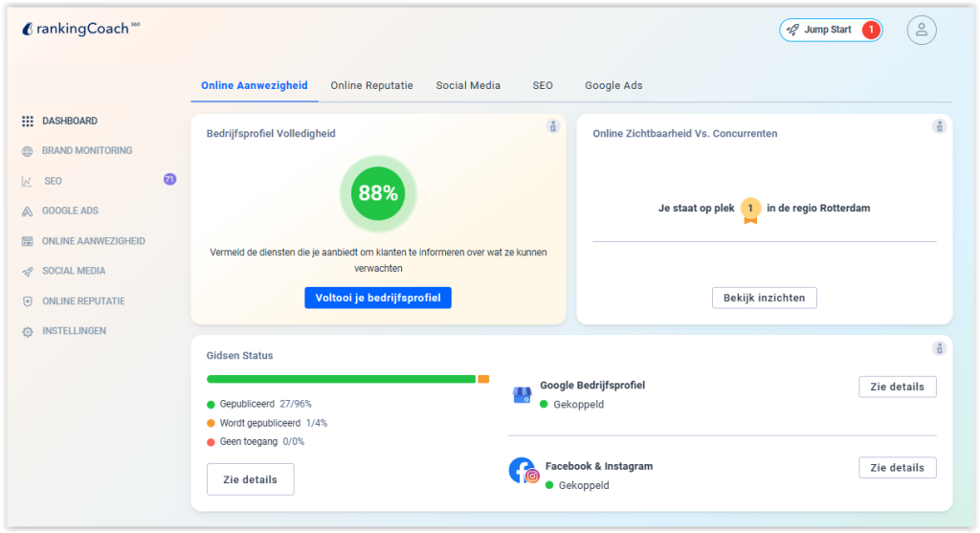Click the green Gidsen Status progress bar
Image resolution: width=980 pixels, height=533 pixels.
[341, 379]
